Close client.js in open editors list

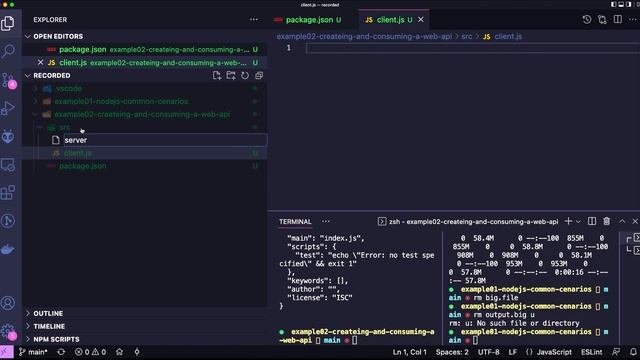click(x=40, y=62)
